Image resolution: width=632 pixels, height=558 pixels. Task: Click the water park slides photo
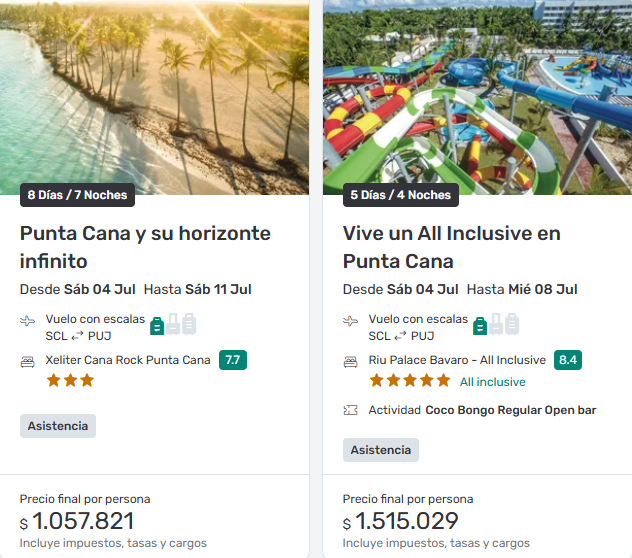click(x=477, y=95)
